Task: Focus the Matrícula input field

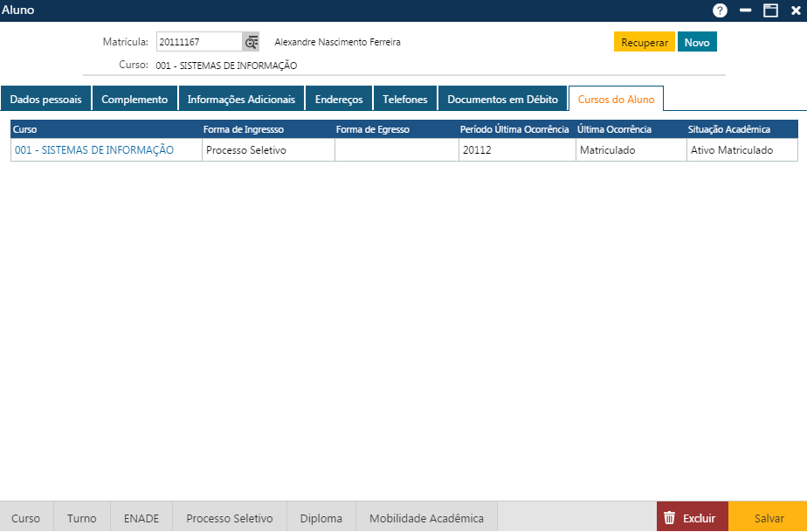Action: click(198, 42)
